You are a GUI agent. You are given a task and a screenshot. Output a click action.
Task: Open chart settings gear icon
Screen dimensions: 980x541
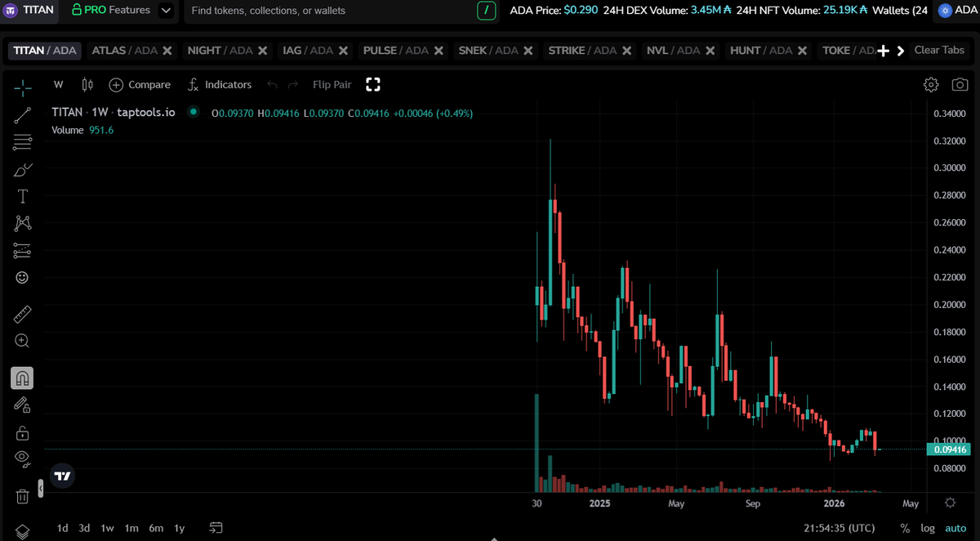[931, 85]
